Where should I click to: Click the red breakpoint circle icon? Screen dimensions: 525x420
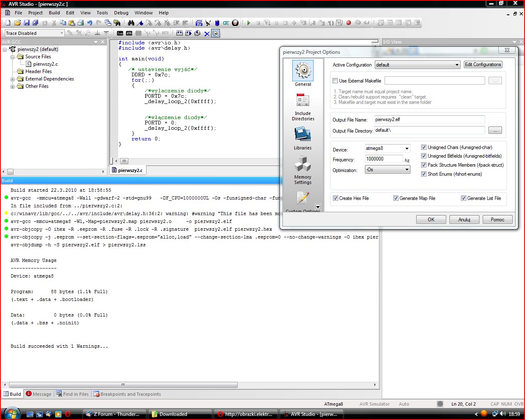tap(348, 23)
